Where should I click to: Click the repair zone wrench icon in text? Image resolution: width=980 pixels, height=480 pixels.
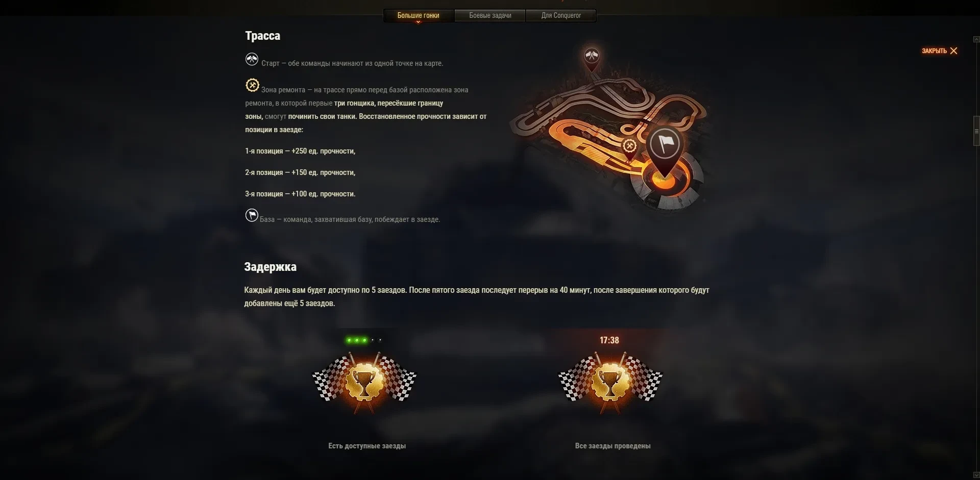(252, 85)
